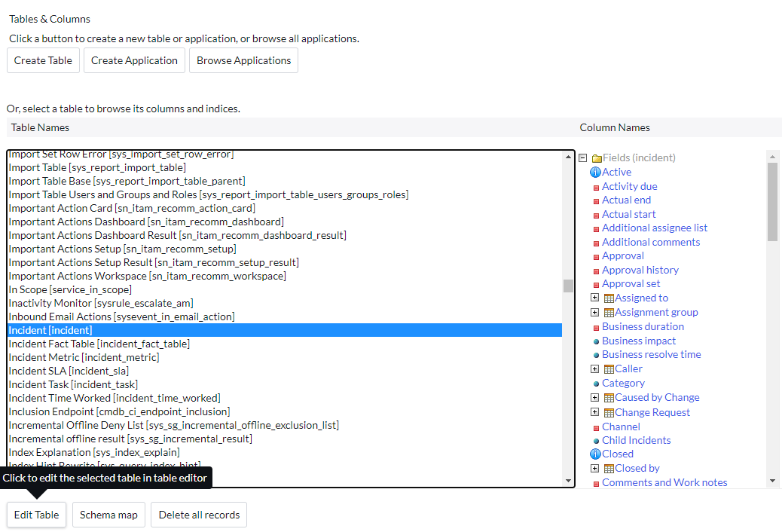This screenshot has height=532, width=782.
Task: Click the teal dot icon beside Category
Action: 596,384
